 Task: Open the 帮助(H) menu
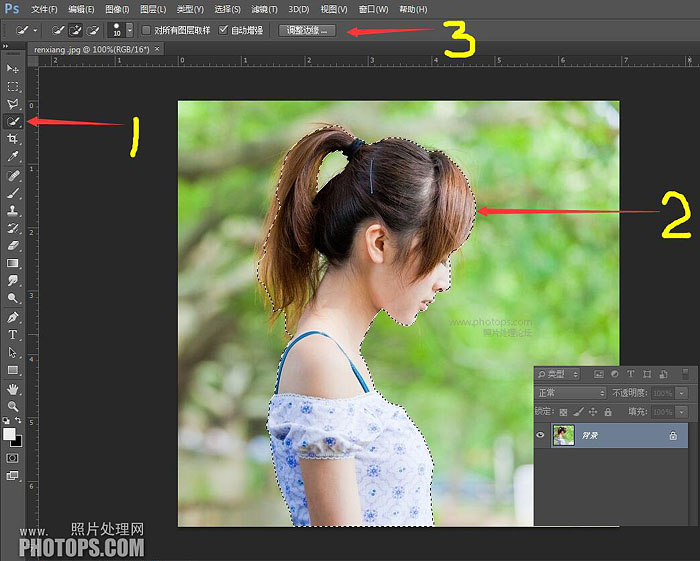(x=413, y=9)
